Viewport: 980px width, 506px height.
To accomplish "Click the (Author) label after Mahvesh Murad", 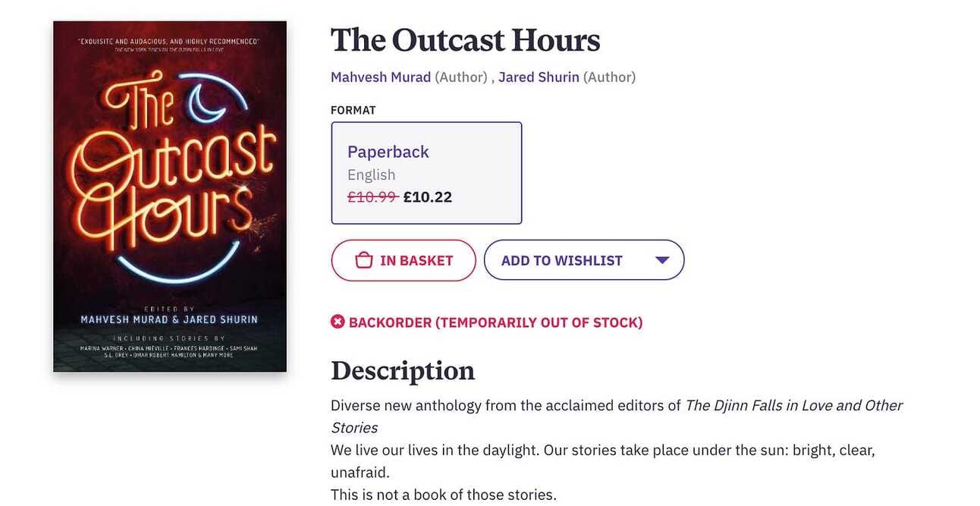I will pyautogui.click(x=461, y=77).
